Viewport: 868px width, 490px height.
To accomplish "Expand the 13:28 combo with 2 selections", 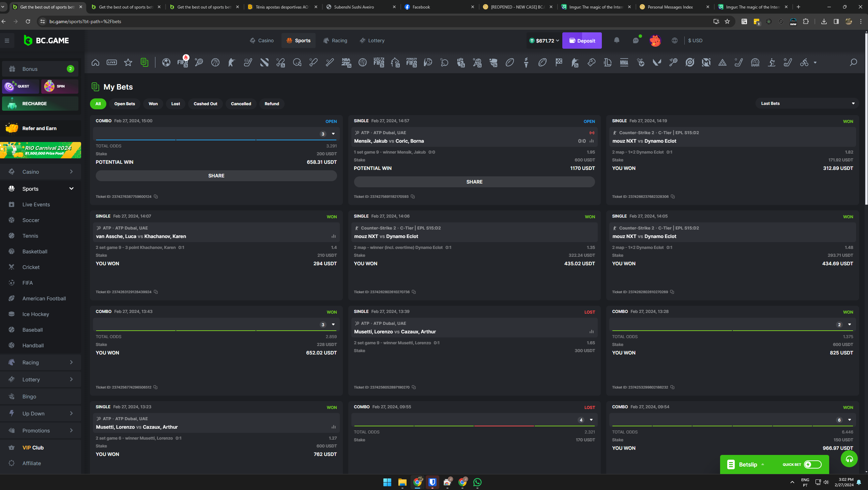I will (850, 325).
